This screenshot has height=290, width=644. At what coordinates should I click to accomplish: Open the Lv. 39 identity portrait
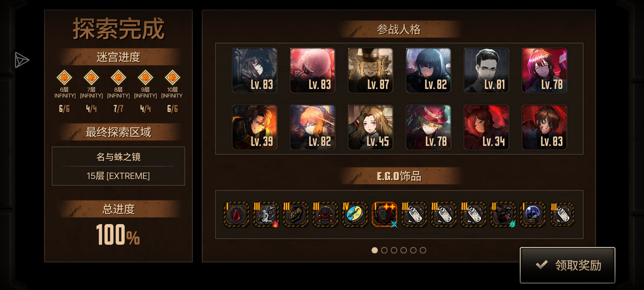coord(255,127)
